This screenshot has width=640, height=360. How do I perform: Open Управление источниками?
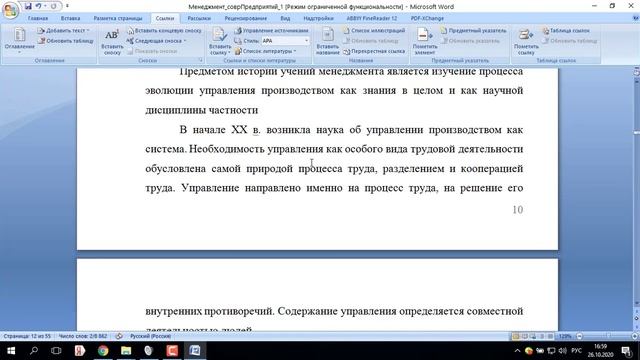(x=271, y=31)
